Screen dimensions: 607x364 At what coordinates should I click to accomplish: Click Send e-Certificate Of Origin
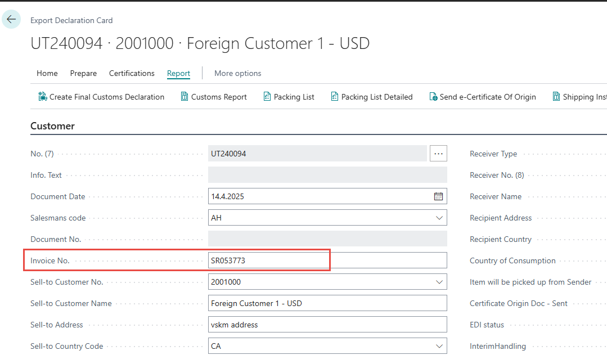482,97
